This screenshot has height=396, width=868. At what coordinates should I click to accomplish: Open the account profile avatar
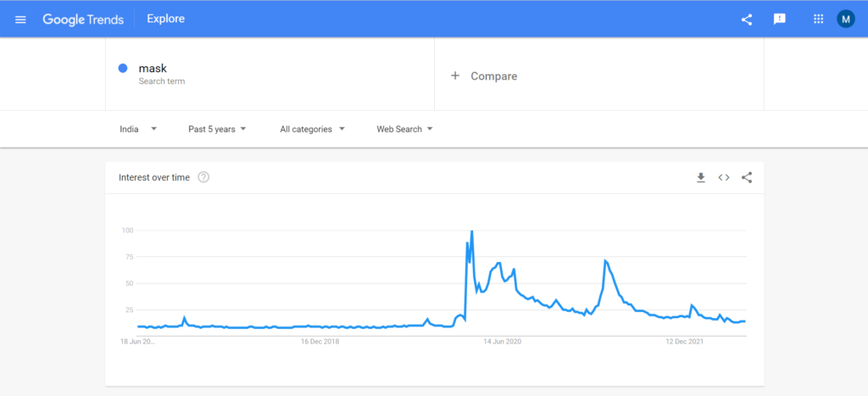tap(845, 19)
